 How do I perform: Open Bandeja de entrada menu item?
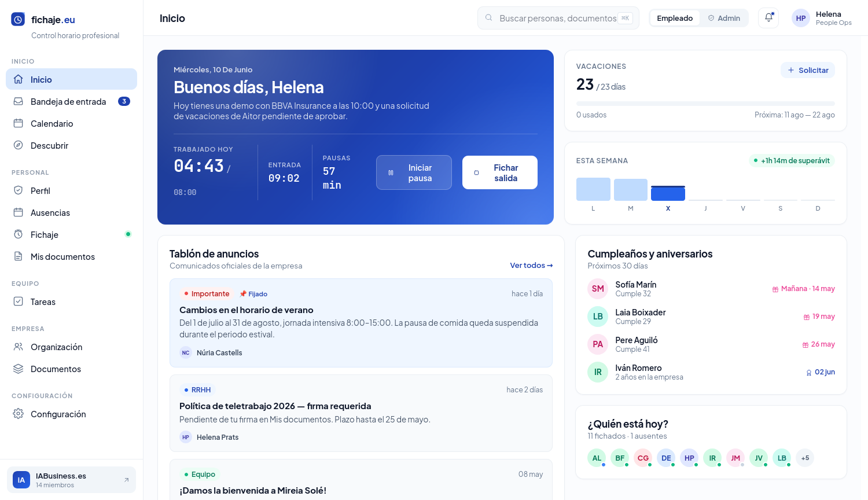click(71, 101)
